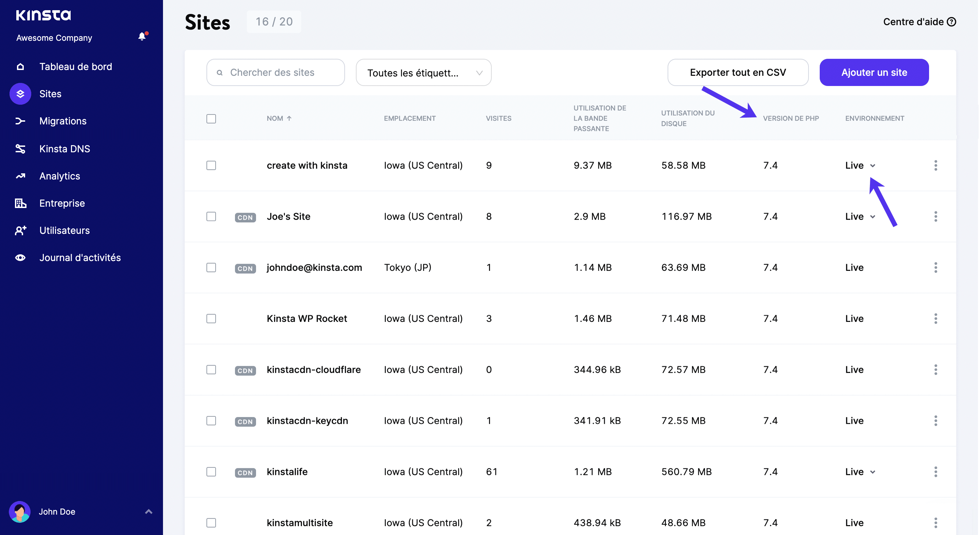Open the kebab menu for Joe's Site

point(936,216)
